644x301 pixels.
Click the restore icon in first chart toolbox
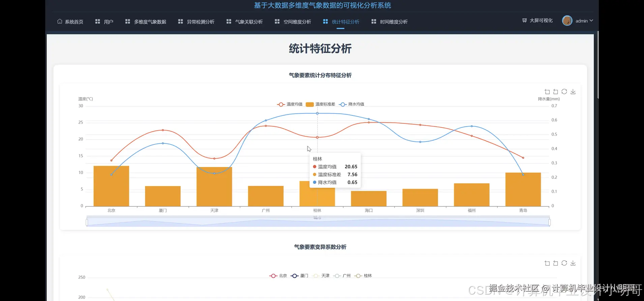pos(564,92)
